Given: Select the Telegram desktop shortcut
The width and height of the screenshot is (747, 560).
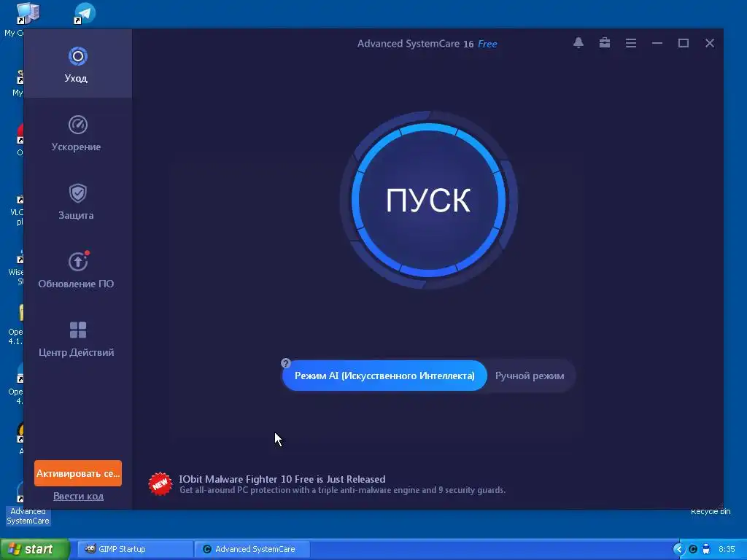Looking at the screenshot, I should (85, 13).
